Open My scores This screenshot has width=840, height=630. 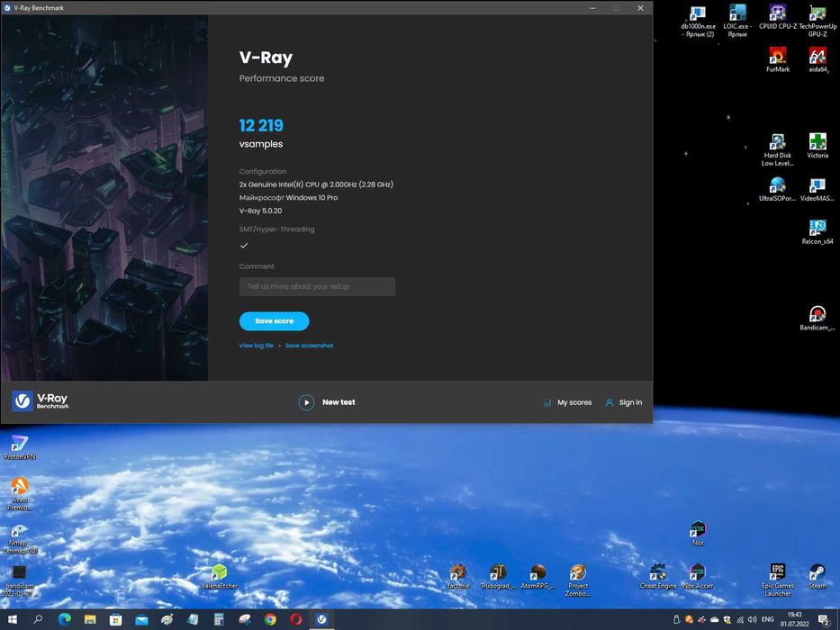(574, 402)
